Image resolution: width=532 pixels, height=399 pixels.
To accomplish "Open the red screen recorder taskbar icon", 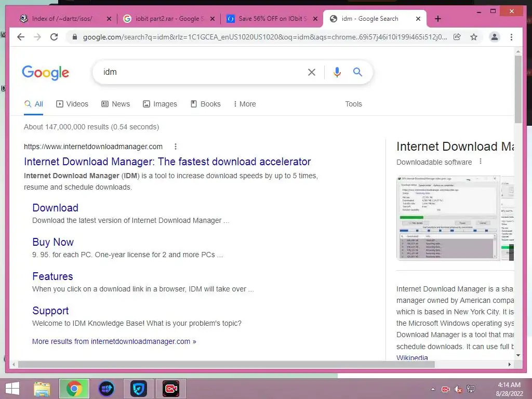I will (170, 389).
